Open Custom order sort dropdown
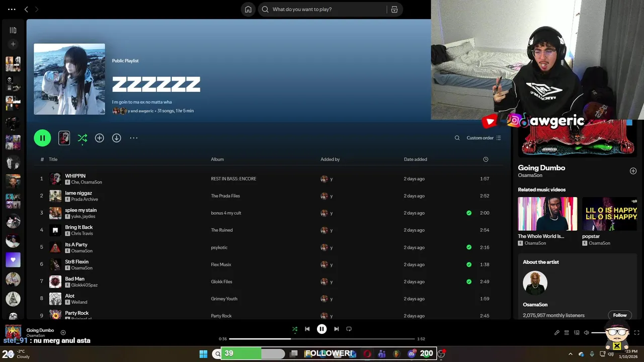The width and height of the screenshot is (644, 362). (484, 138)
